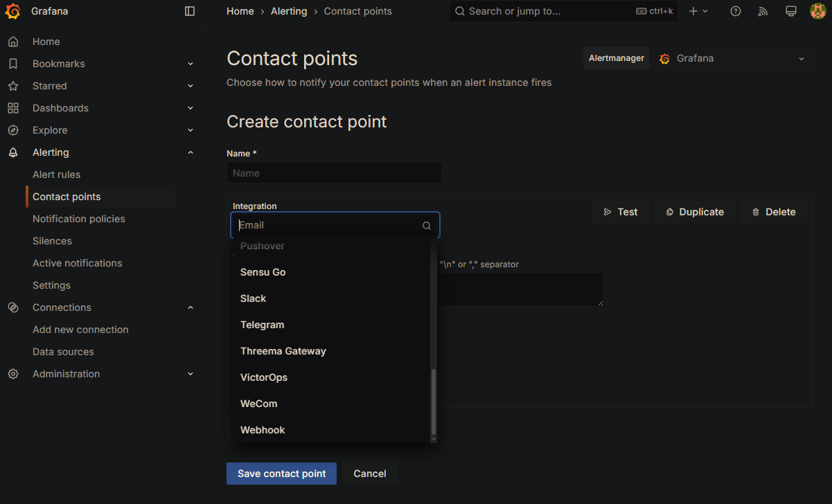Click the Connections icon in sidebar
The image size is (832, 504).
tap(13, 307)
